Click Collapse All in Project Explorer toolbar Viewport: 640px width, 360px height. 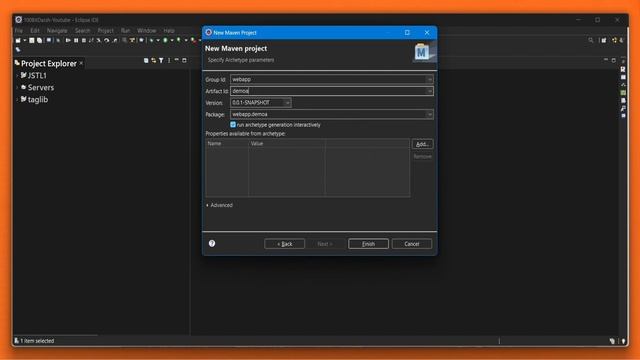click(146, 60)
